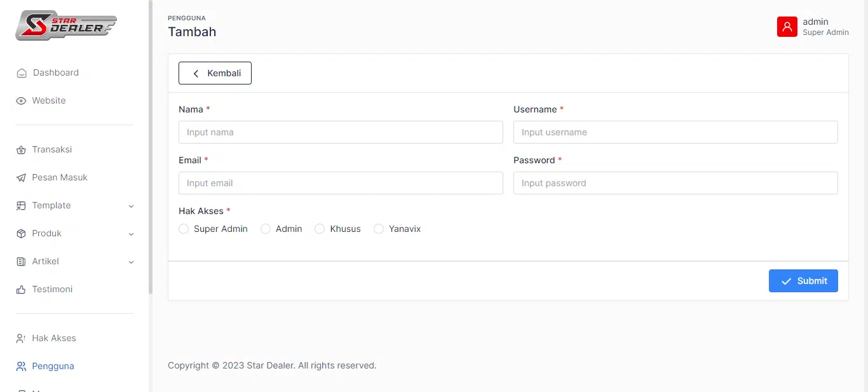Expand the Template submenu

click(131, 206)
